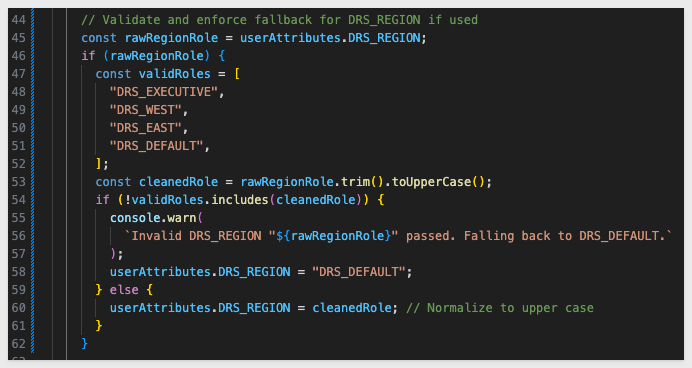Click the "DRS_WEST" string literal
The image size is (692, 368).
[146, 110]
